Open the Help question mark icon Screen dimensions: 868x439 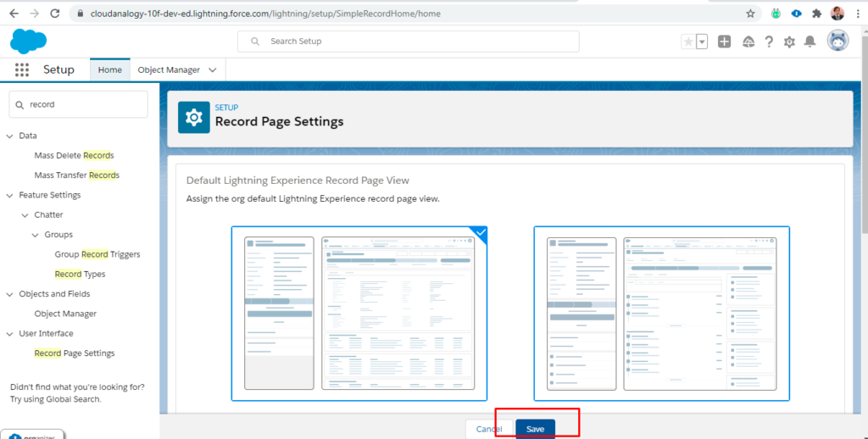coord(769,42)
